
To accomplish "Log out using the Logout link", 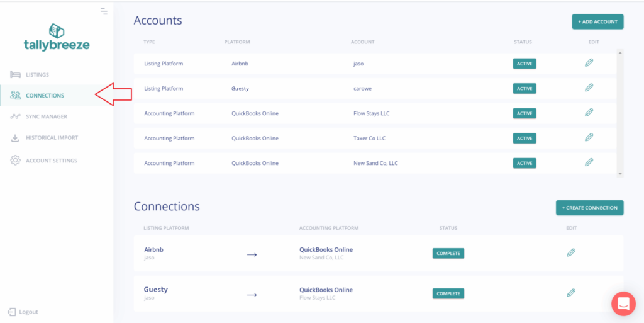I will [28, 312].
